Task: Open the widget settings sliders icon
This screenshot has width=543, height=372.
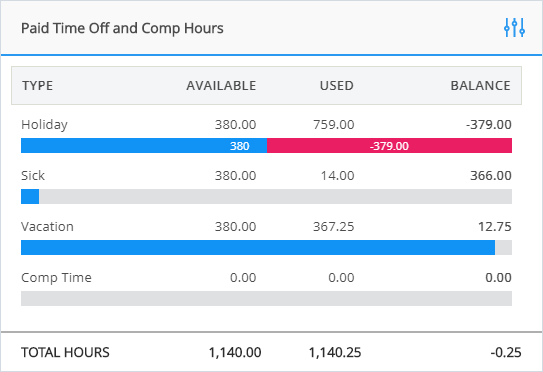Action: coord(514,28)
